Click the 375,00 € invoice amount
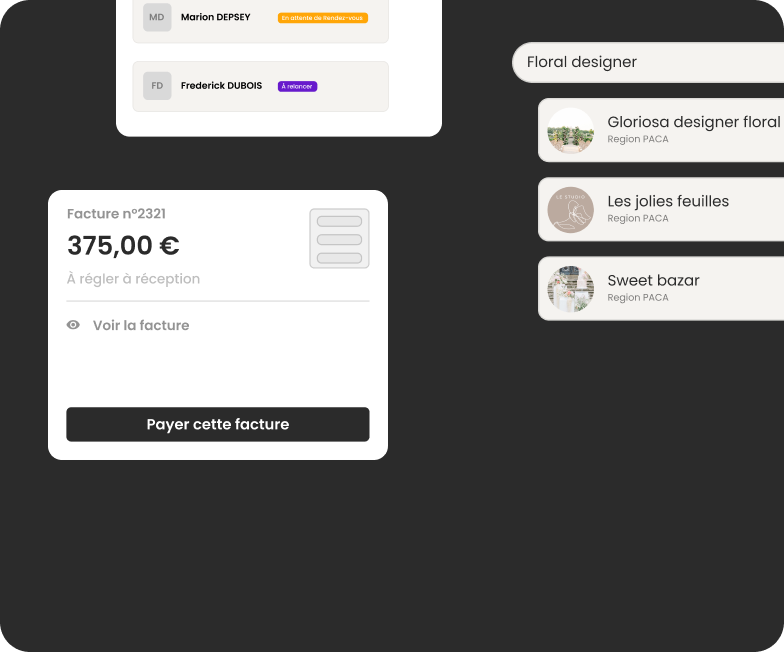The height and width of the screenshot is (652, 784). point(123,246)
